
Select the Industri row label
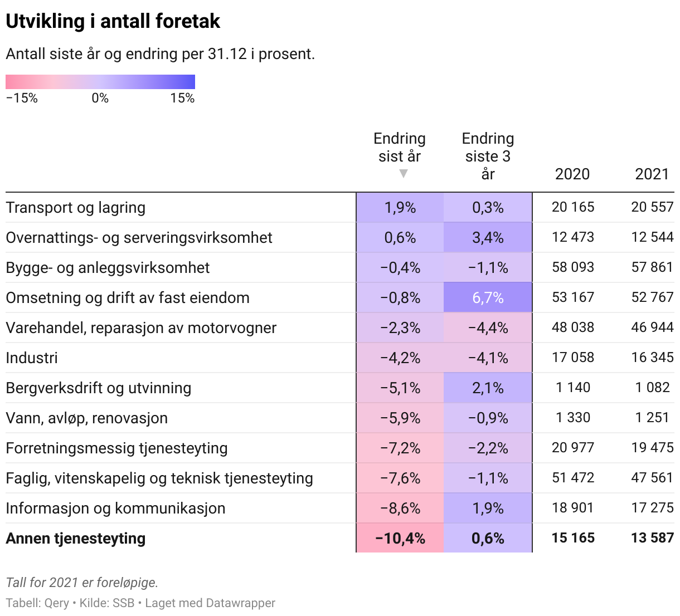tap(32, 358)
